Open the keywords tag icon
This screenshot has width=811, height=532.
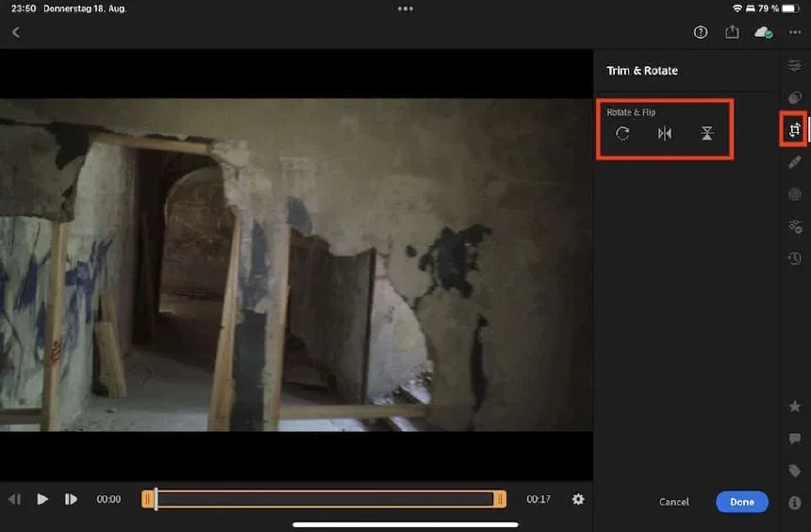click(795, 471)
